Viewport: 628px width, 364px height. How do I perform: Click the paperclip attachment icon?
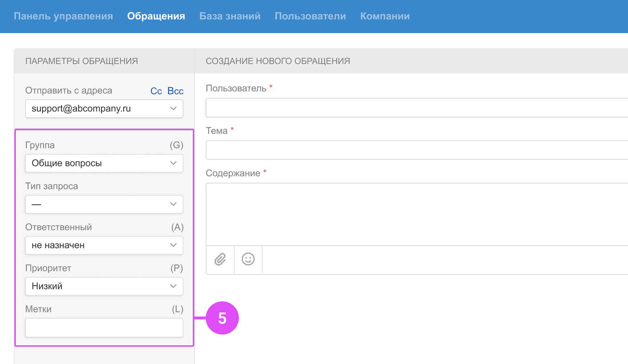[220, 259]
